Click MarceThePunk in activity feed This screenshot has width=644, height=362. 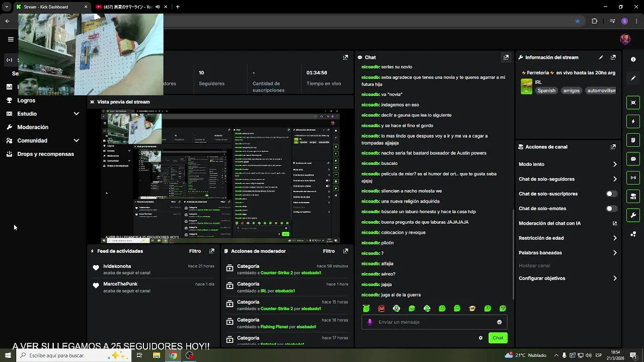(x=120, y=284)
